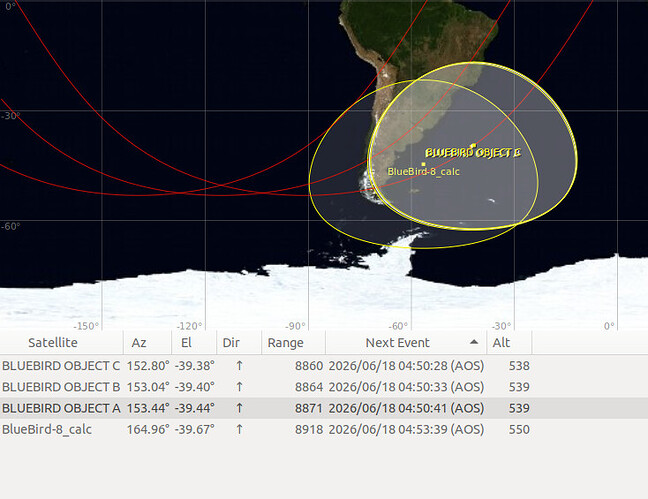648x499 pixels.
Task: Click azimuth value 152.80°
Action: (148, 366)
